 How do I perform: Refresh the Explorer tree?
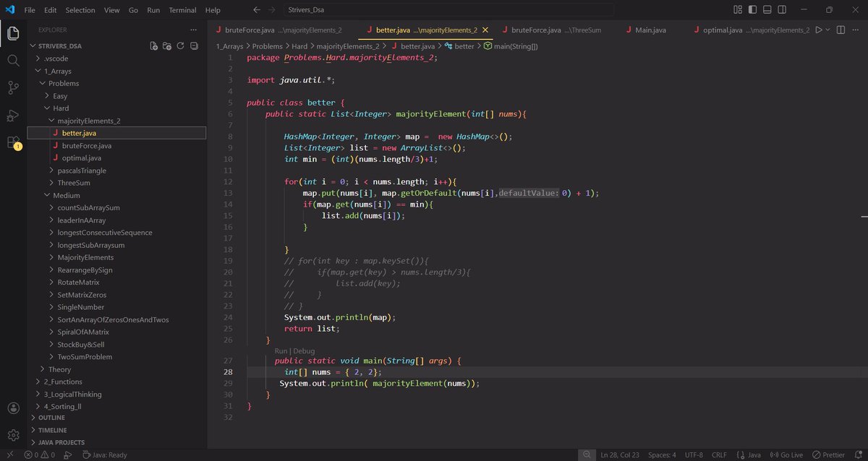180,46
